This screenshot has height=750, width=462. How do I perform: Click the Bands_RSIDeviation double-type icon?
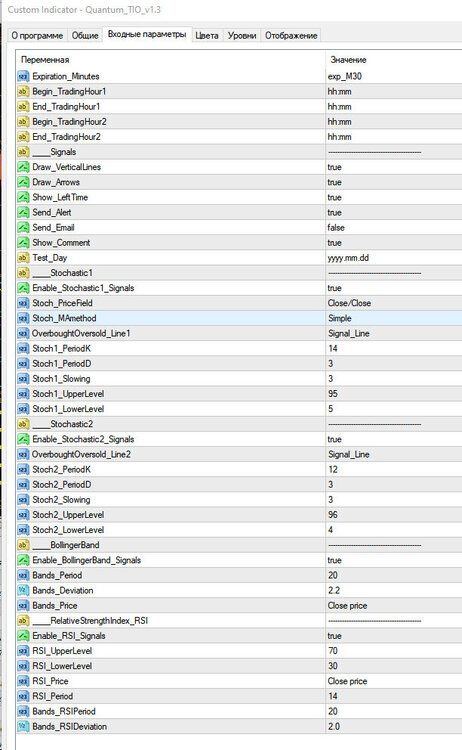[23, 727]
